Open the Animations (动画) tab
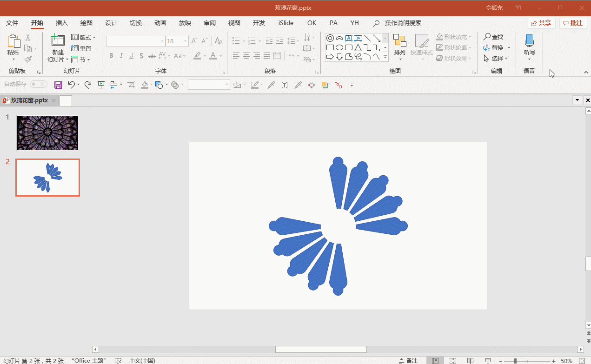 coord(160,23)
